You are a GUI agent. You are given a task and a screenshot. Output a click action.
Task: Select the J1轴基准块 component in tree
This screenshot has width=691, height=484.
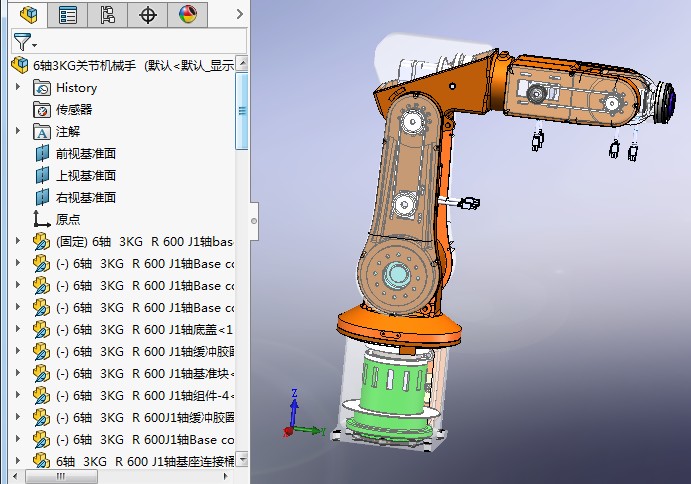[145, 374]
